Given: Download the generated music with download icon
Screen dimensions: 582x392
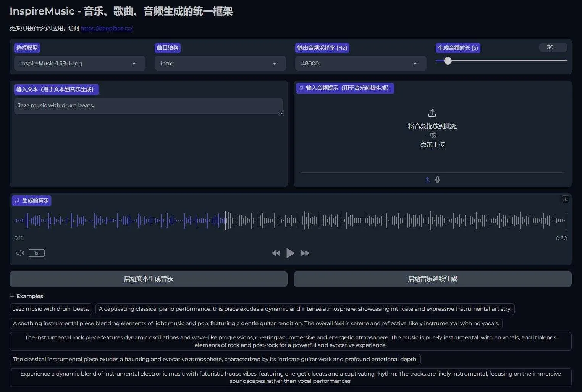Looking at the screenshot, I should coord(566,199).
